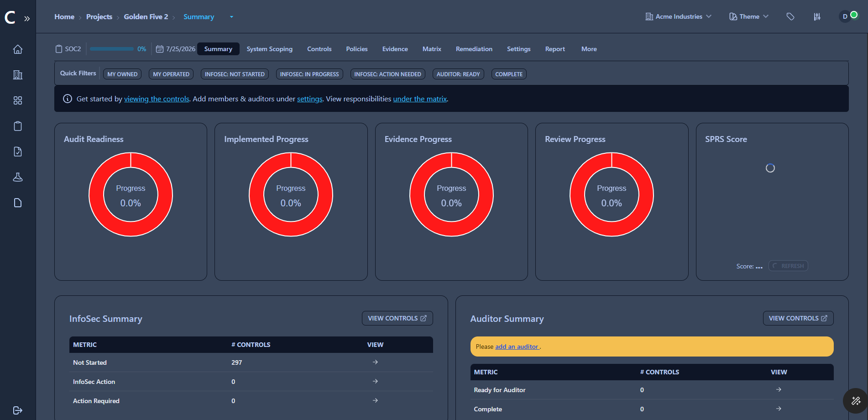This screenshot has height=420, width=868.
Task: Open the Report tab
Action: click(x=555, y=49)
